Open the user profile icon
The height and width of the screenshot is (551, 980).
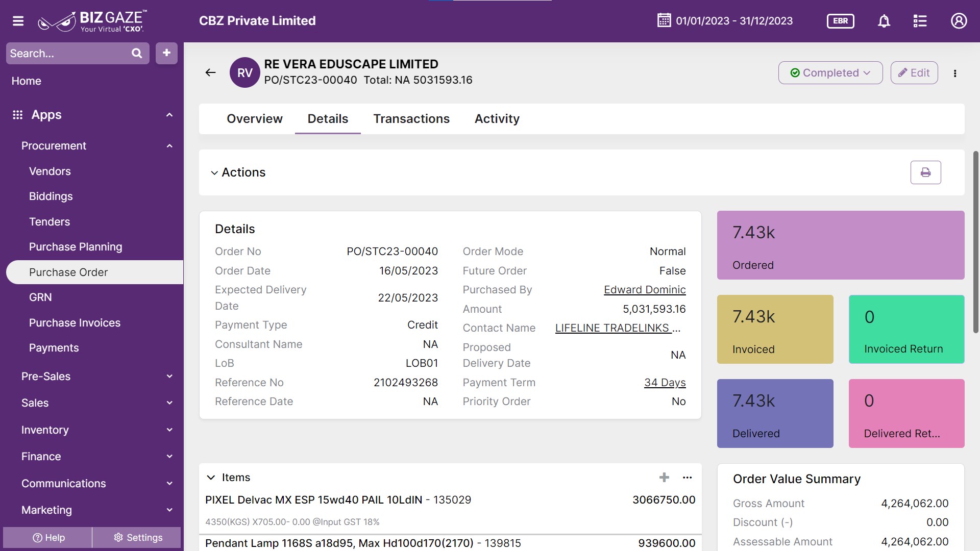pos(959,21)
